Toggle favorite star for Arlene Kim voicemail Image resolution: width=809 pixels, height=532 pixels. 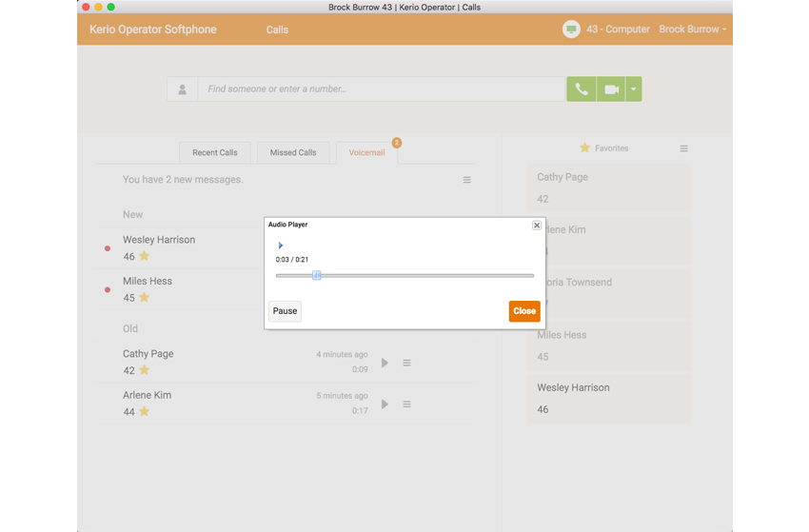point(145,411)
